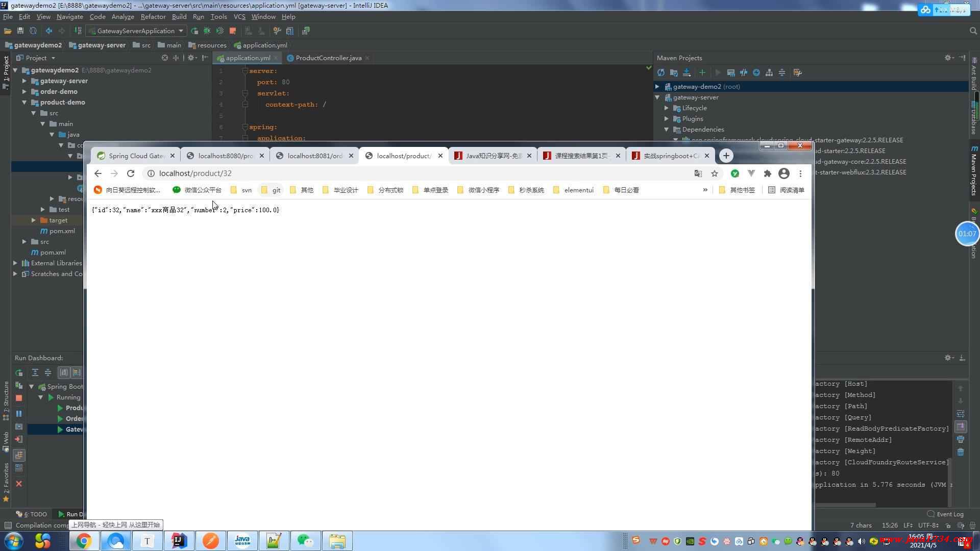Toggle the 1: Project side tool window
Screen dimensions: 980x551
6,72
